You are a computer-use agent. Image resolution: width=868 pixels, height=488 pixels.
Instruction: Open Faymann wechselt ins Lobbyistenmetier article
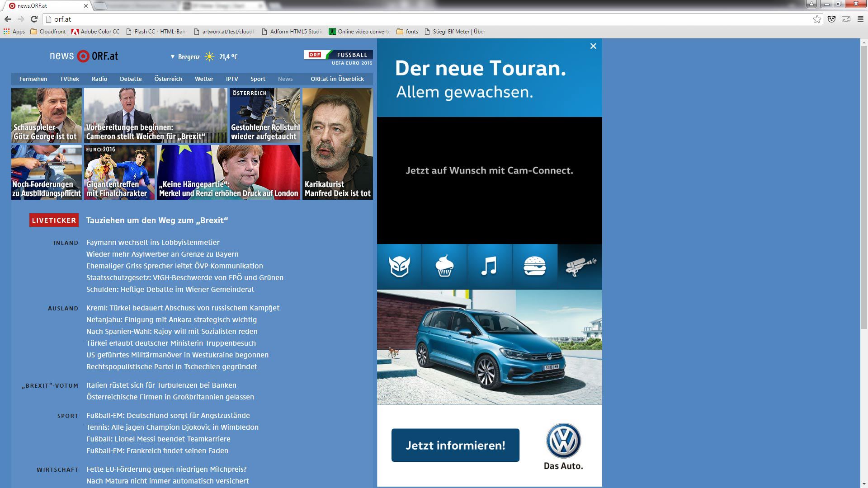[153, 242]
